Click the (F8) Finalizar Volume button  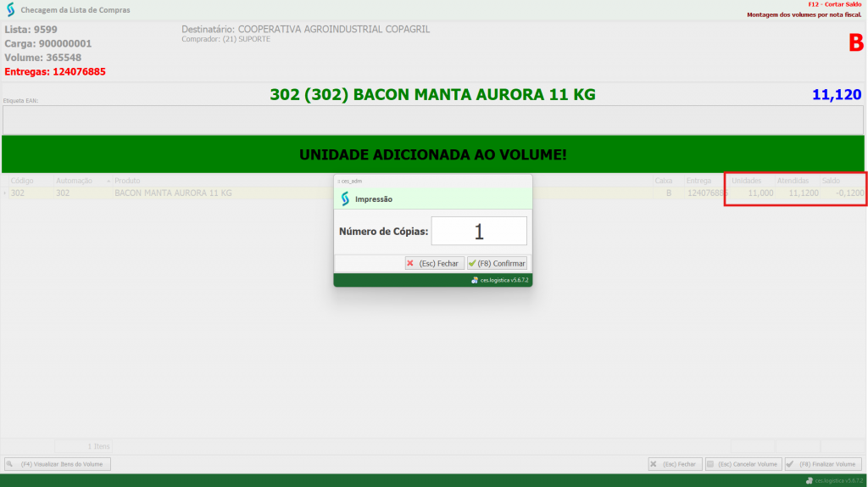point(823,464)
